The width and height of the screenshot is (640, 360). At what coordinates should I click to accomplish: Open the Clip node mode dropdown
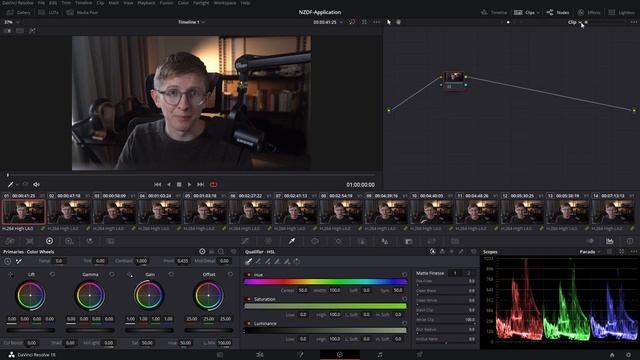[x=575, y=22]
